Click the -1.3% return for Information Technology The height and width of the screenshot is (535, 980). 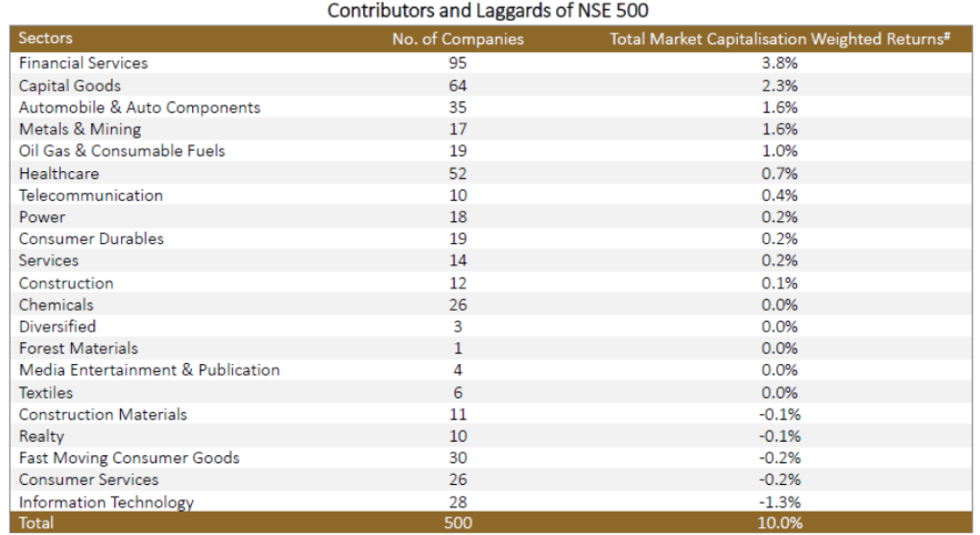tap(779, 503)
